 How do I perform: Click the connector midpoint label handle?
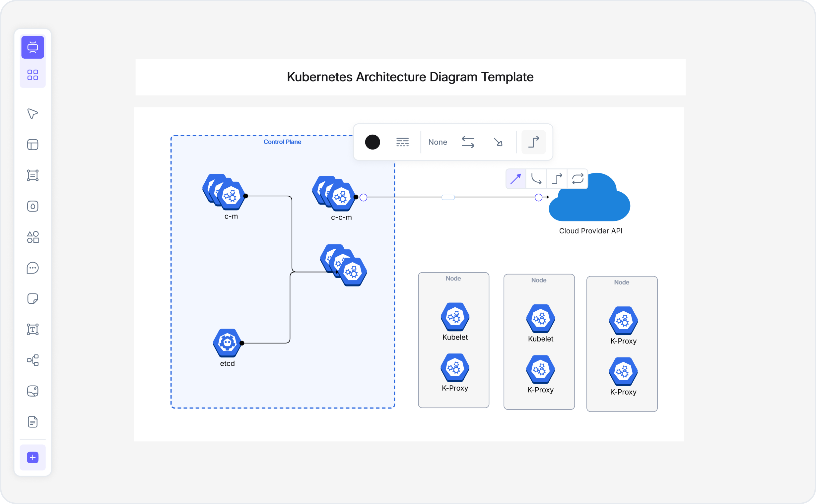(x=448, y=197)
